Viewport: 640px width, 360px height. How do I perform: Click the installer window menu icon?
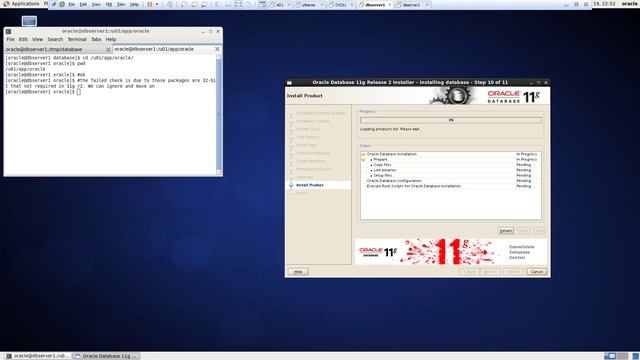click(289, 82)
